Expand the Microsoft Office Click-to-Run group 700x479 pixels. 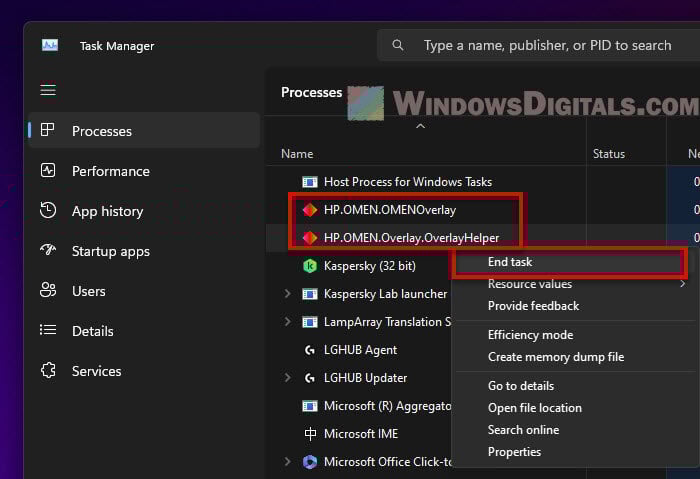(288, 462)
